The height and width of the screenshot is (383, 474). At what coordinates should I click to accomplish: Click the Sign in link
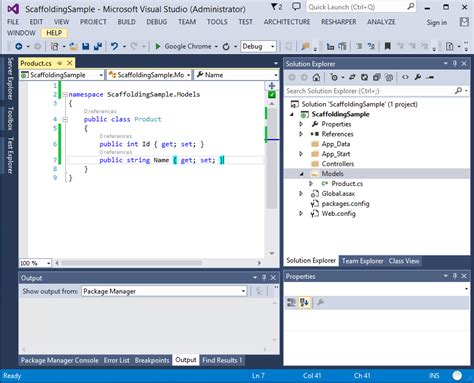pos(437,22)
